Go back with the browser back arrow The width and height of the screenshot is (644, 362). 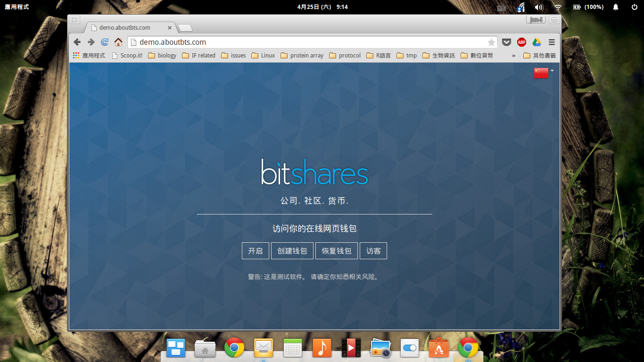(x=77, y=42)
